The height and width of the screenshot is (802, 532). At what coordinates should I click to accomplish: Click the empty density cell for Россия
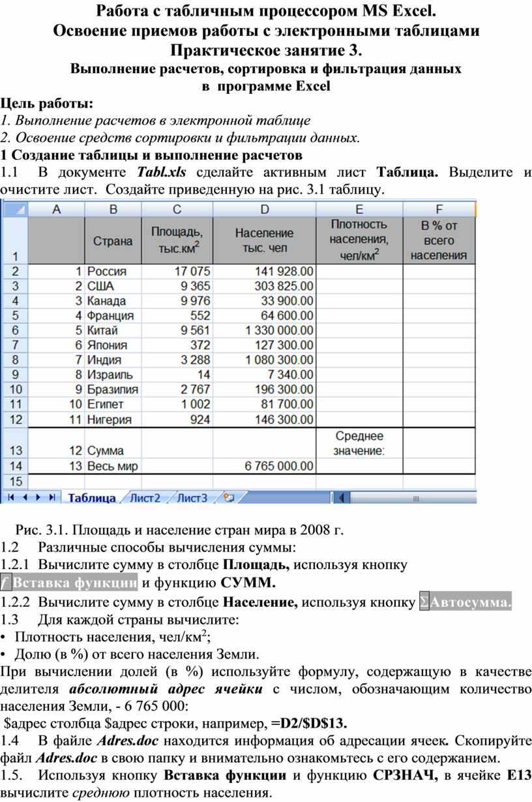click(x=359, y=271)
